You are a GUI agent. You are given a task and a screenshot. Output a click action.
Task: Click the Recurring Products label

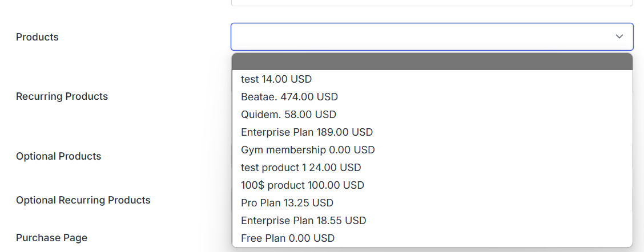pyautogui.click(x=62, y=96)
